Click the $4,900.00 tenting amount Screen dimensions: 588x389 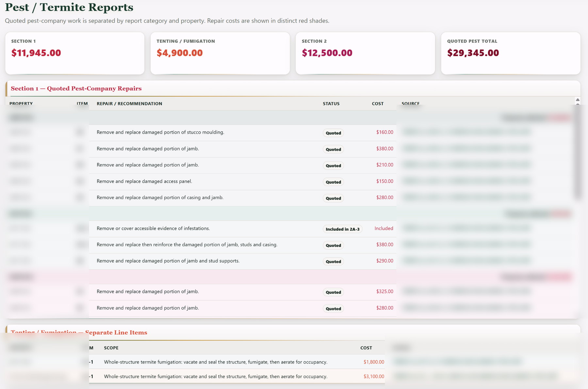[179, 53]
